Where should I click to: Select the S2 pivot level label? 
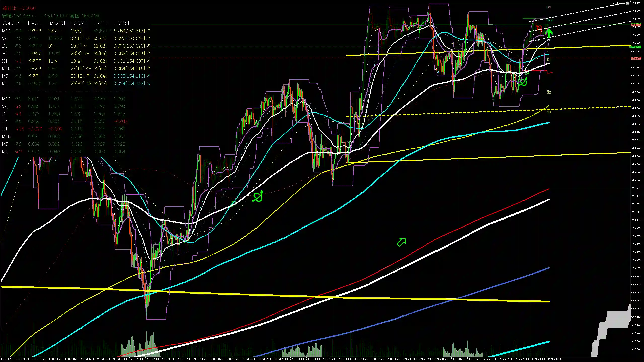pos(549,92)
